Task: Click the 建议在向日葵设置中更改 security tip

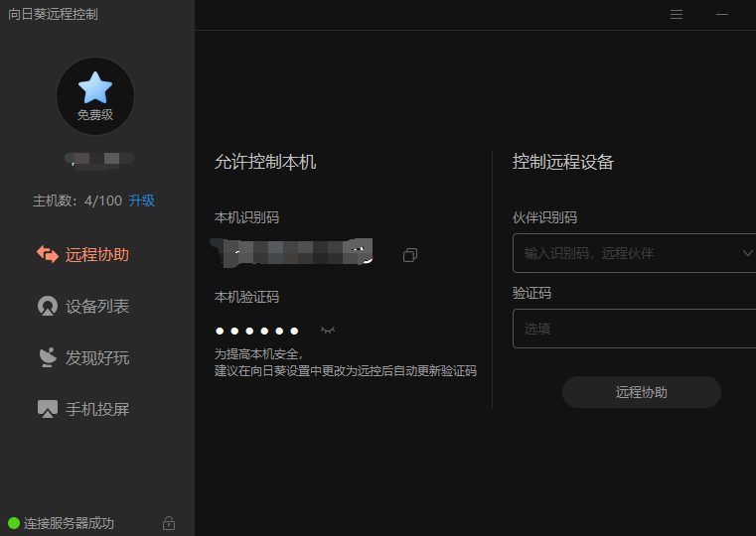Action: coord(346,371)
